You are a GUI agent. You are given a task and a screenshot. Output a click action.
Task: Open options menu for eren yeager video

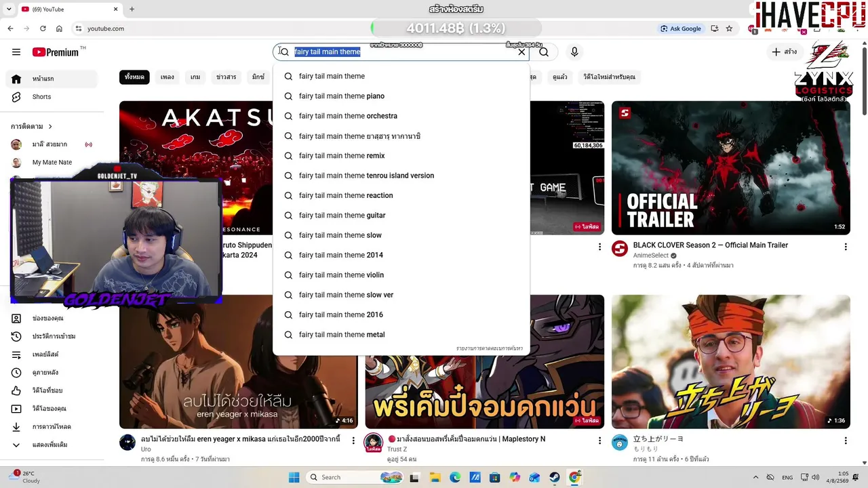353,441
